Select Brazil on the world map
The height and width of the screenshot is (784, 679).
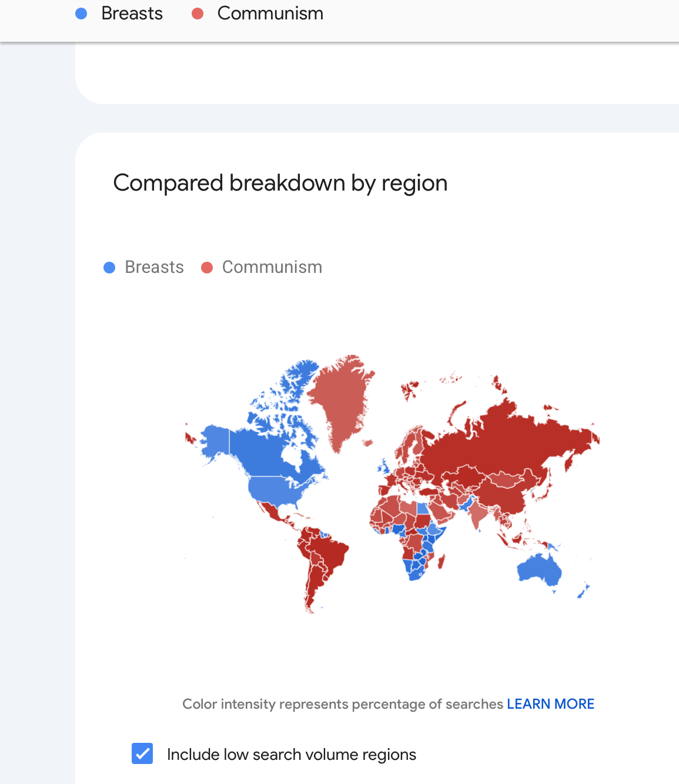tap(325, 553)
